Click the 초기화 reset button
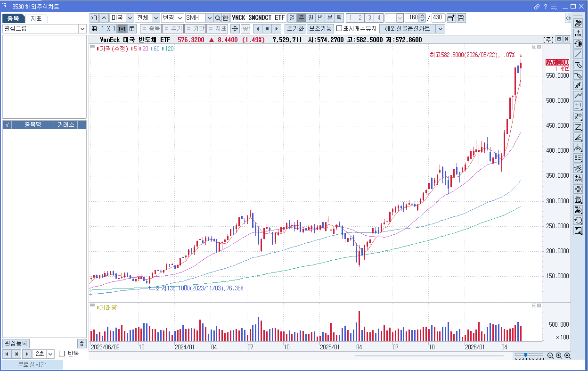Image resolution: width=588 pixels, height=371 pixels. (x=295, y=28)
